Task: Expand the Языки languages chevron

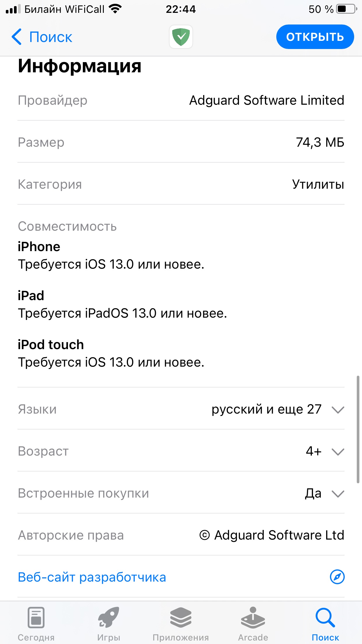Action: click(x=338, y=409)
